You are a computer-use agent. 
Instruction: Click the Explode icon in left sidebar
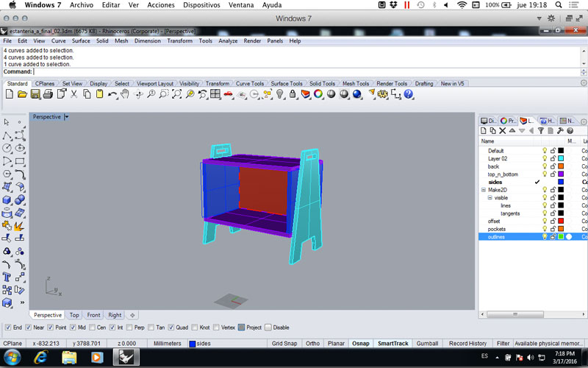pos(20,226)
